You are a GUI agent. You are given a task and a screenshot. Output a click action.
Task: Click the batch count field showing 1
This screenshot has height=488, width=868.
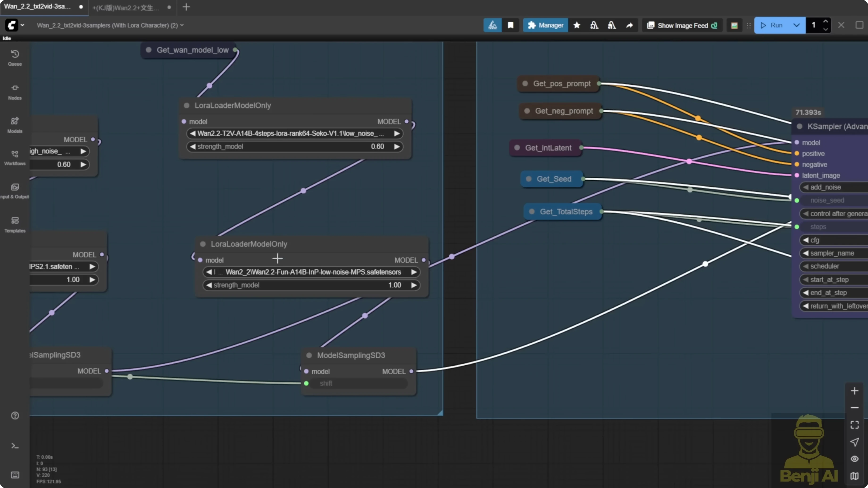(x=813, y=25)
